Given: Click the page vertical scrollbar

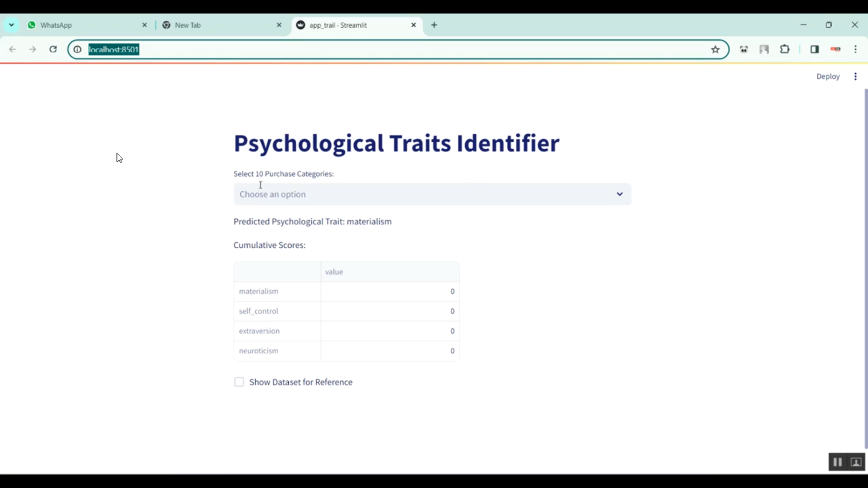Looking at the screenshot, I should [866, 266].
